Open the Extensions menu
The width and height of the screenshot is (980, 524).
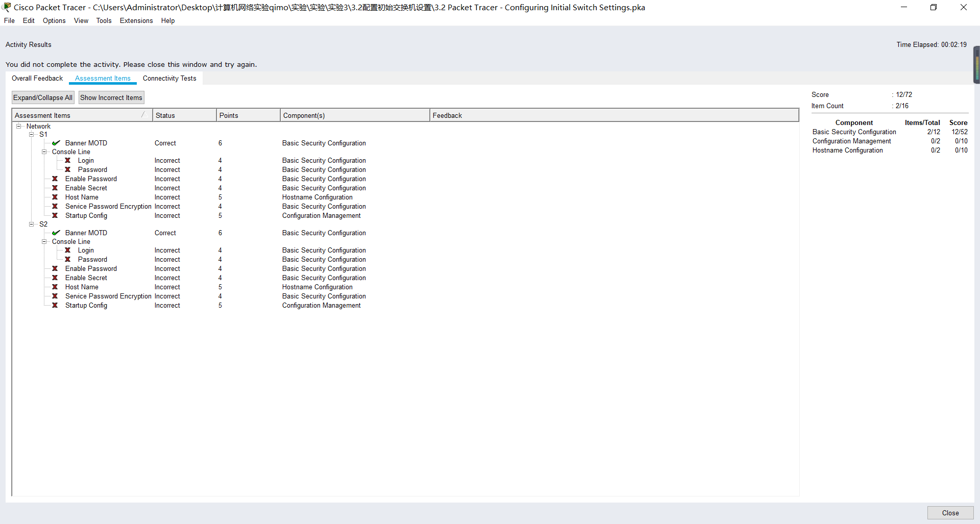(136, 20)
